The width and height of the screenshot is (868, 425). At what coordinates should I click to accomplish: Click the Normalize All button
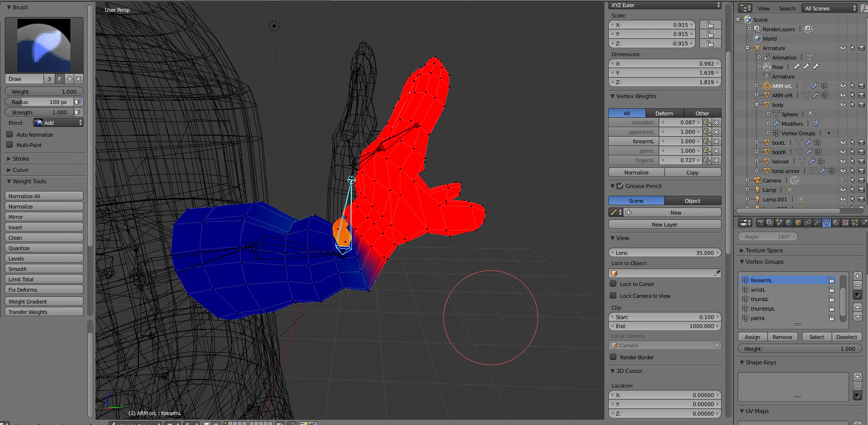[44, 196]
